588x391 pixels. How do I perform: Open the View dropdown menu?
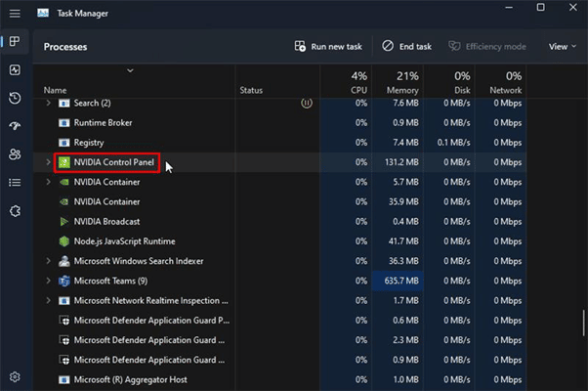[x=562, y=46]
